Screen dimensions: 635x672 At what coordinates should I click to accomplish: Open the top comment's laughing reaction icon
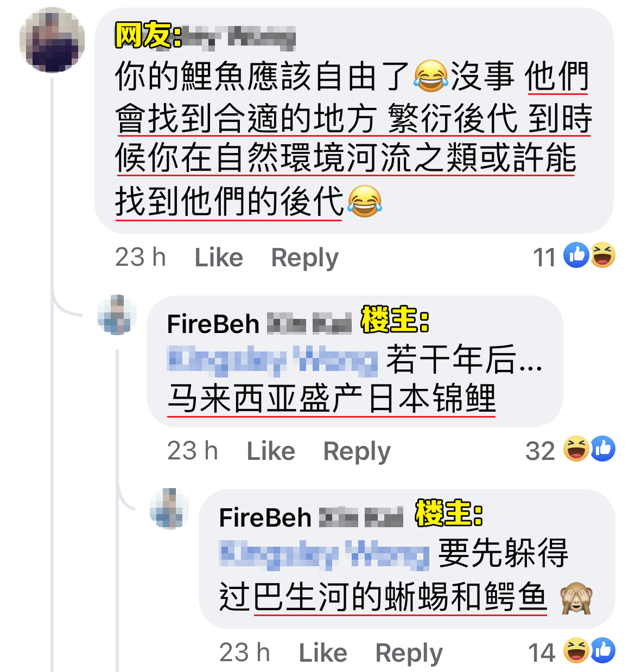point(602,255)
